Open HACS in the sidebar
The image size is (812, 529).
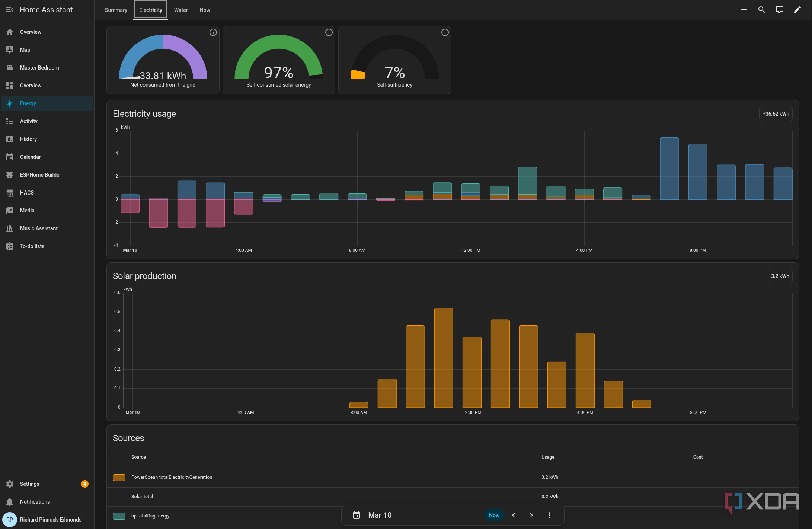(27, 193)
